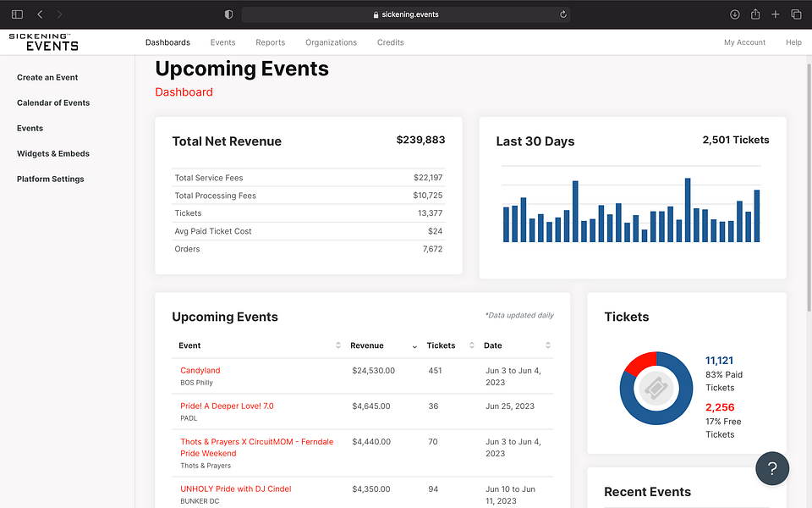Open Calendar of Events in sidebar

pos(52,102)
